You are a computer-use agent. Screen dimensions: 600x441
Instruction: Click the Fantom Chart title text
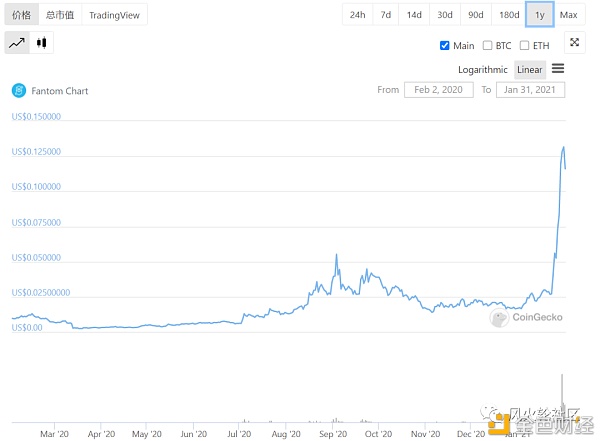click(x=60, y=91)
